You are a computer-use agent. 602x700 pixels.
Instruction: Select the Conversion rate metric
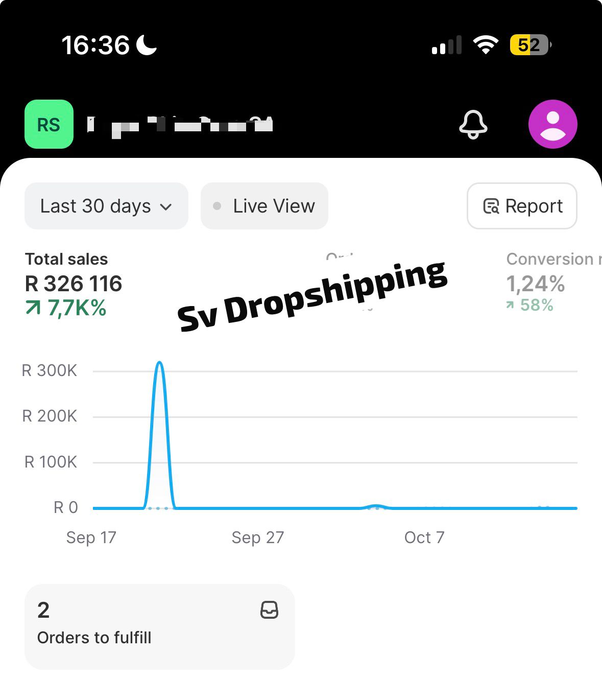tap(549, 259)
